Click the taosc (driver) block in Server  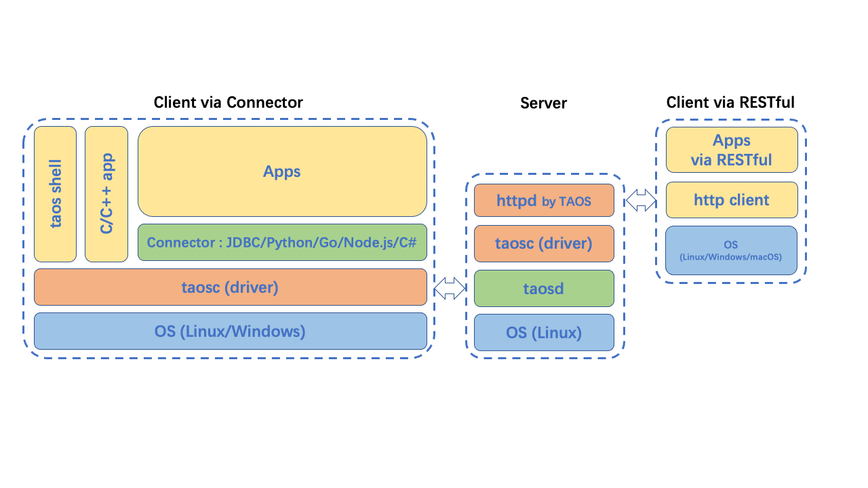click(544, 243)
